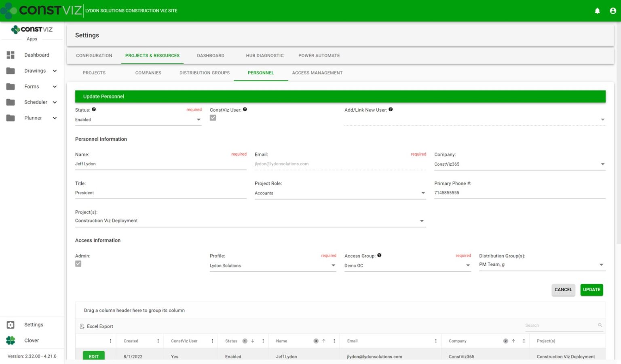Click the Status sort arrow in the grid

pos(253,341)
